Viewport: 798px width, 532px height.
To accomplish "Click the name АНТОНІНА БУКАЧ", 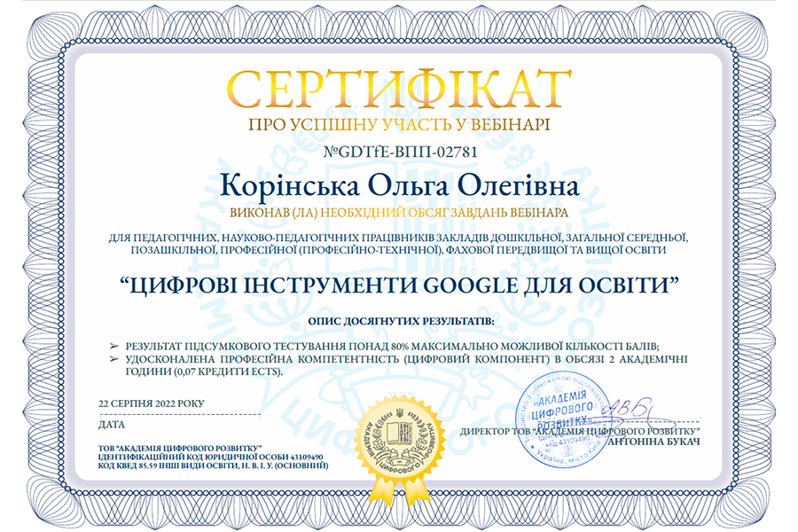I will (x=654, y=442).
